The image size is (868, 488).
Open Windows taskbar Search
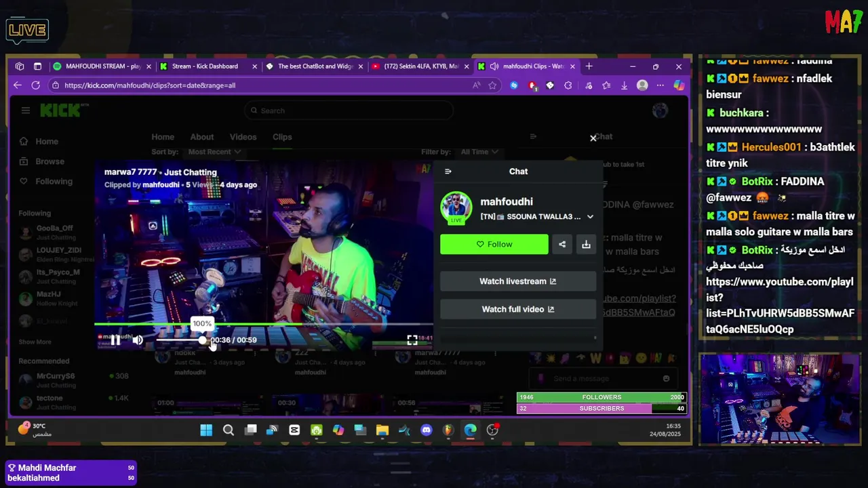click(229, 430)
